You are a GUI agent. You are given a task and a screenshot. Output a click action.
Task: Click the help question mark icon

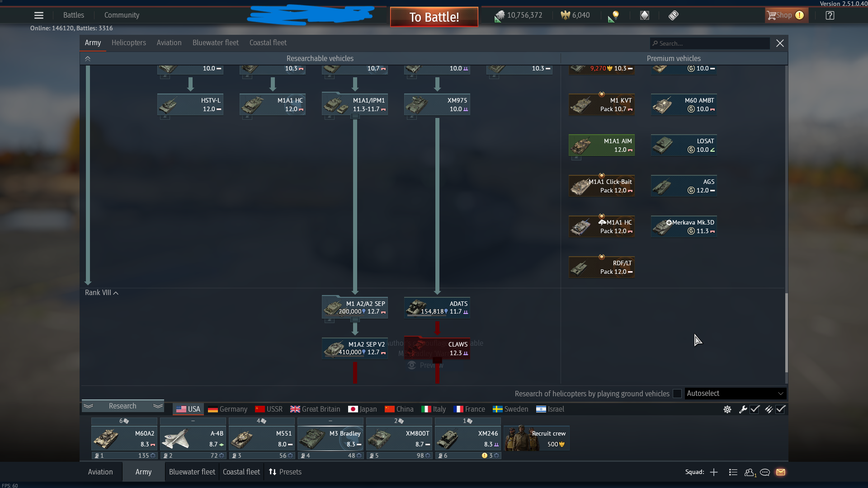(830, 15)
